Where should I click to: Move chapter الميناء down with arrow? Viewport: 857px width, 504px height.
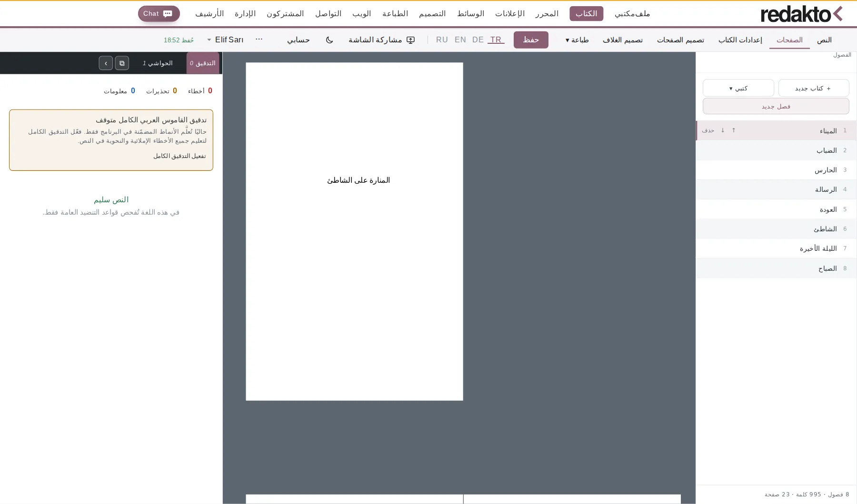click(723, 130)
